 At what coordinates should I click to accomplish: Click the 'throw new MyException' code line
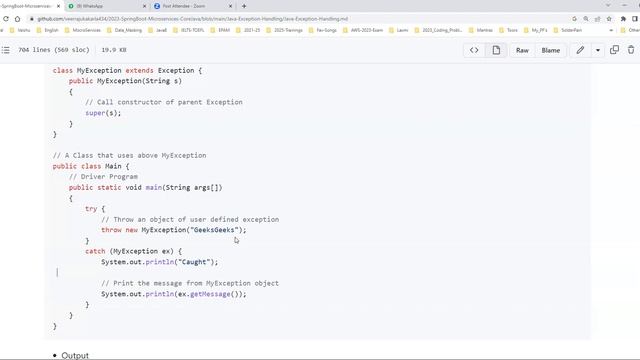point(174,230)
